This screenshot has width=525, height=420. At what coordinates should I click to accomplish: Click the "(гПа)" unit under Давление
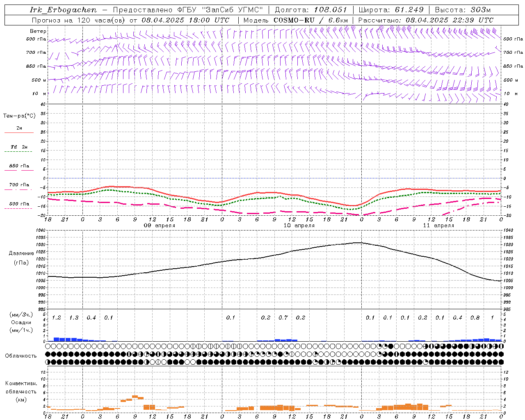pos(21,262)
